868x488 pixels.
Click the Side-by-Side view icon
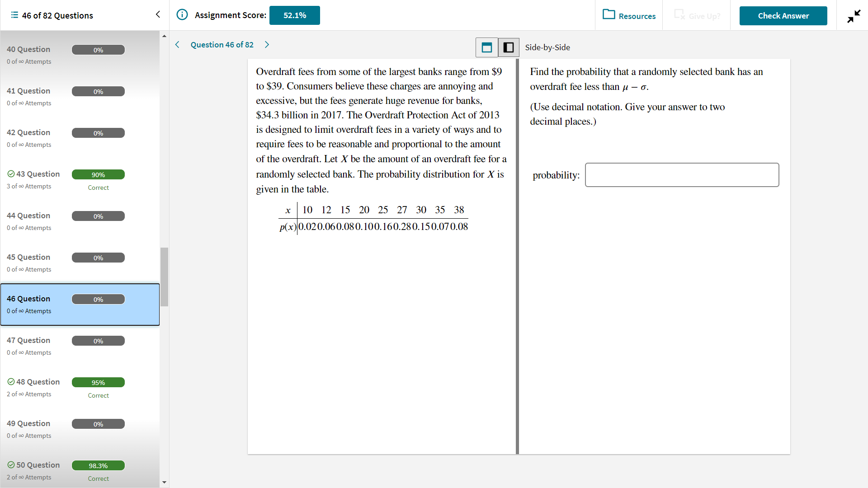pos(509,47)
